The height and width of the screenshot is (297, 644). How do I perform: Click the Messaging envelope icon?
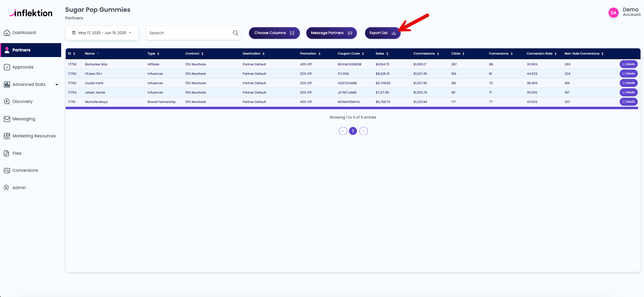(x=7, y=119)
